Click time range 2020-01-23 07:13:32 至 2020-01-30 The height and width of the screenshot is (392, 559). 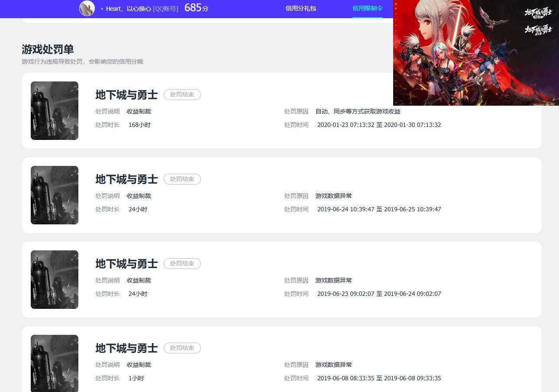379,125
